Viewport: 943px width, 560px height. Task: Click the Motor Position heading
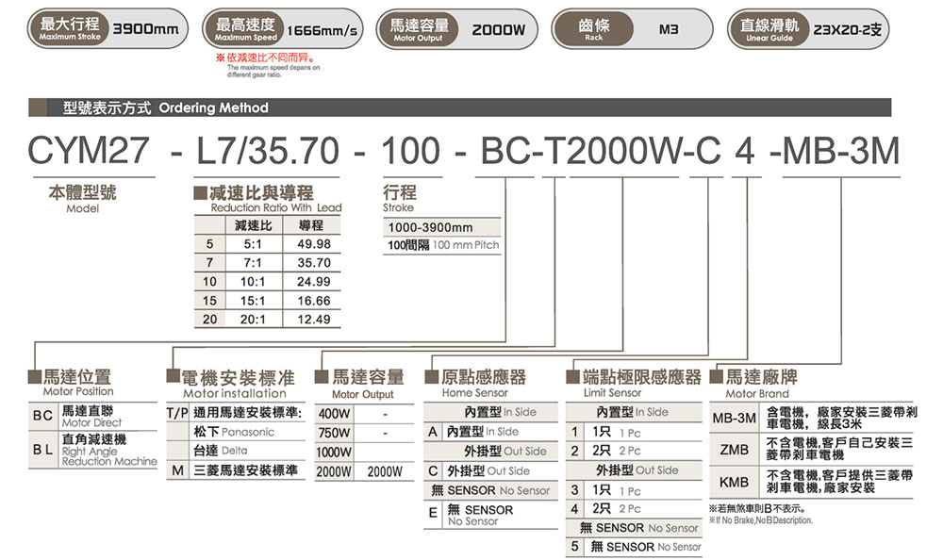point(78,391)
